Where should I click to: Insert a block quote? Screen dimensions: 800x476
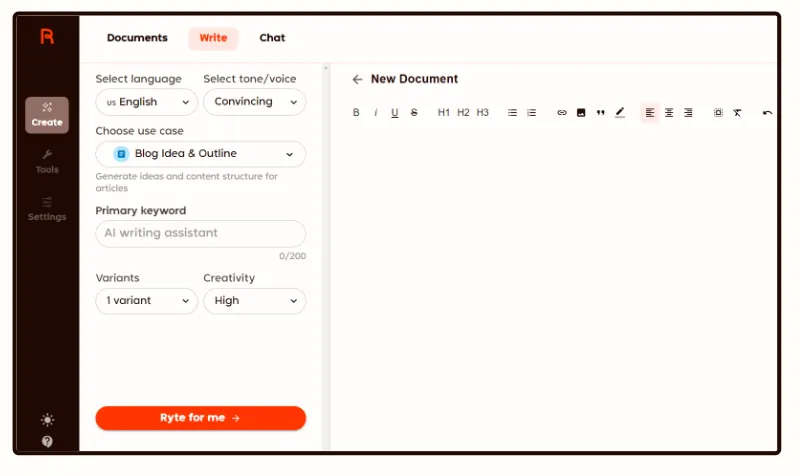[x=601, y=113]
